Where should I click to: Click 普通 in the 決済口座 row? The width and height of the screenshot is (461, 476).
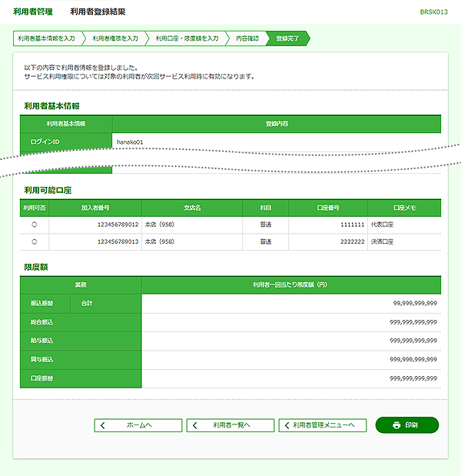[265, 241]
